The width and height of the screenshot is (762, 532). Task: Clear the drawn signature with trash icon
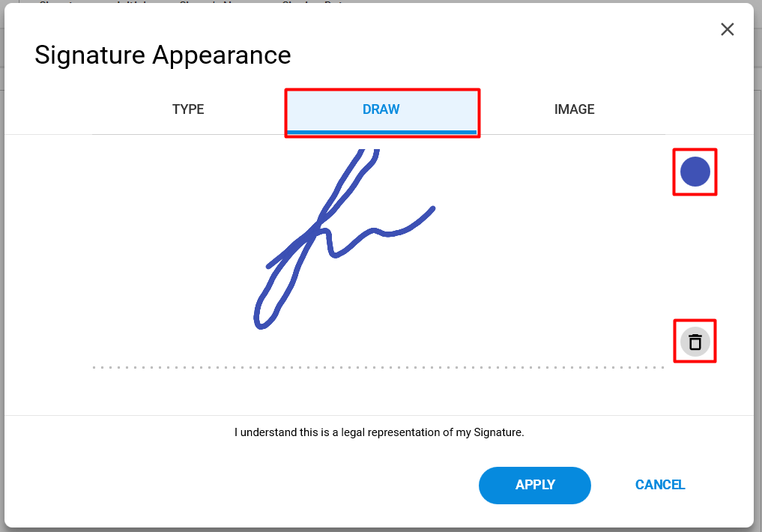(695, 342)
